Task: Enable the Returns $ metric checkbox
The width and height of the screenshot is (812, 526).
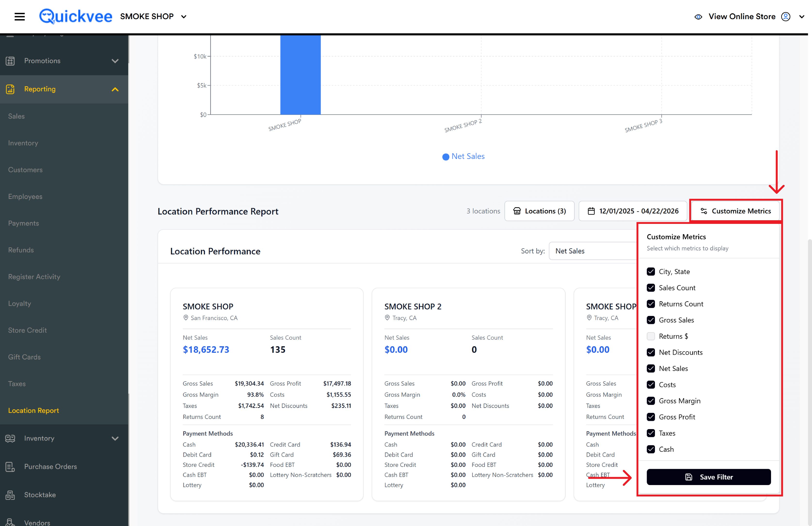Action: [651, 336]
